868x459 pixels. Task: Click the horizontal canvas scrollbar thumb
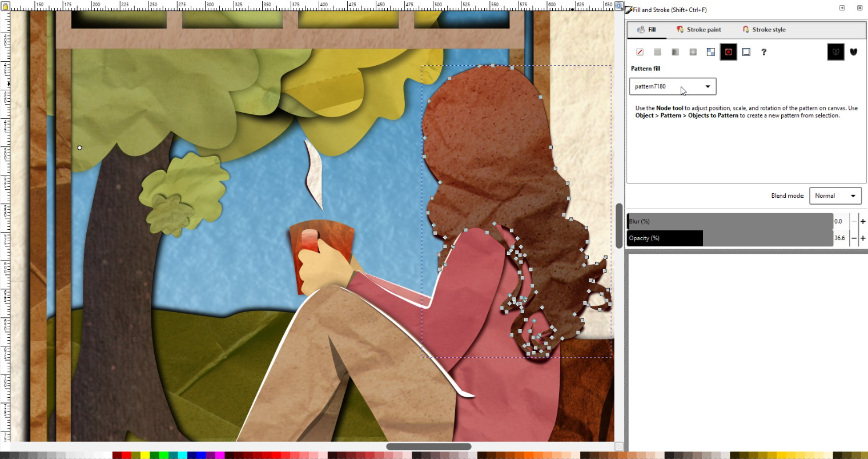pos(429,446)
